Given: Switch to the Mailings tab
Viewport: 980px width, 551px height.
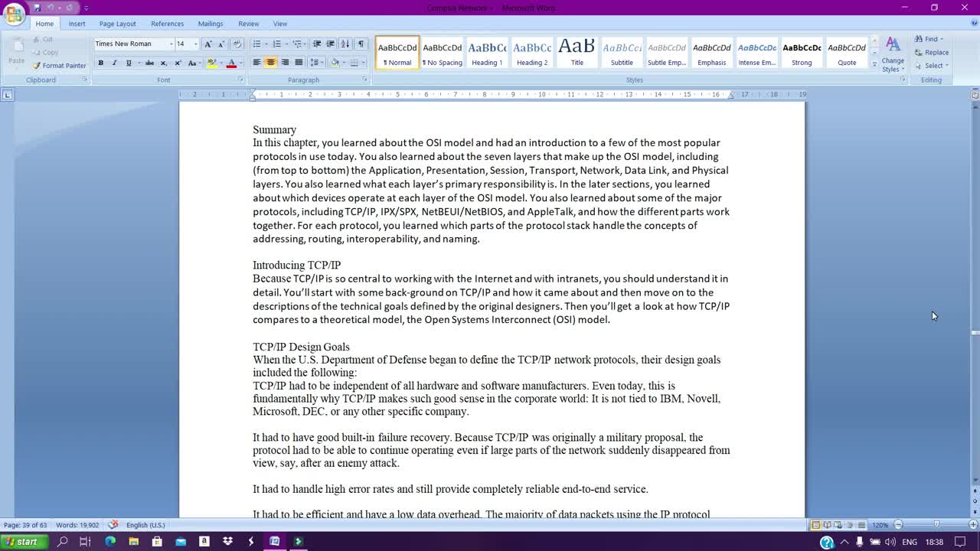Looking at the screenshot, I should pyautogui.click(x=211, y=24).
